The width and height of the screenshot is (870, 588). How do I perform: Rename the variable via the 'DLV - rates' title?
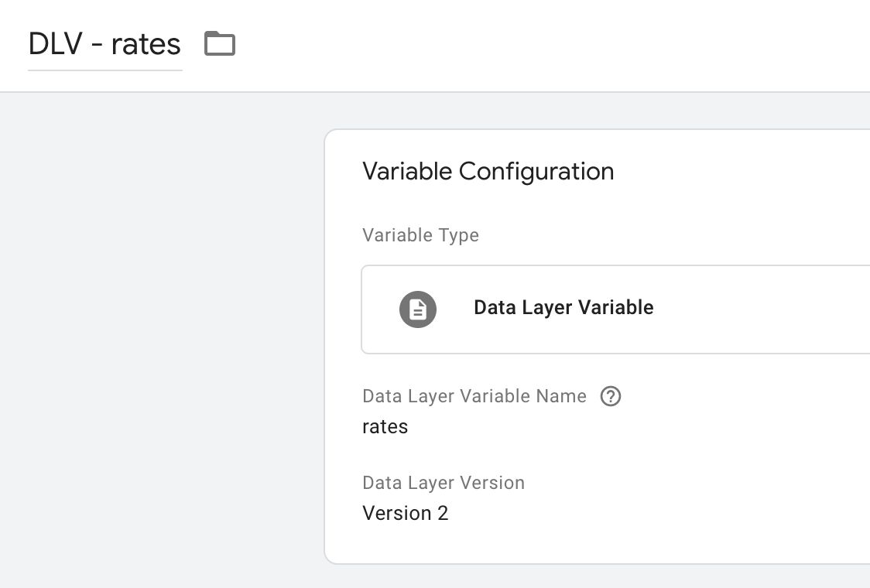(x=104, y=44)
